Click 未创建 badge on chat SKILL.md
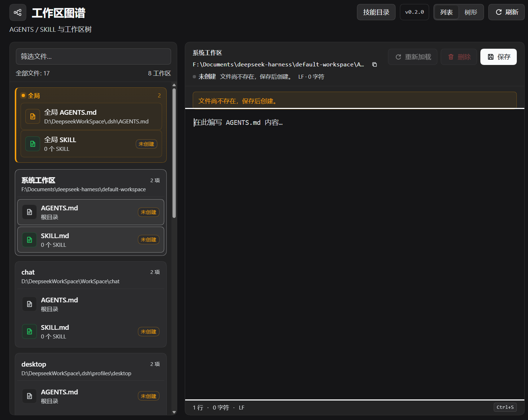 (149, 332)
